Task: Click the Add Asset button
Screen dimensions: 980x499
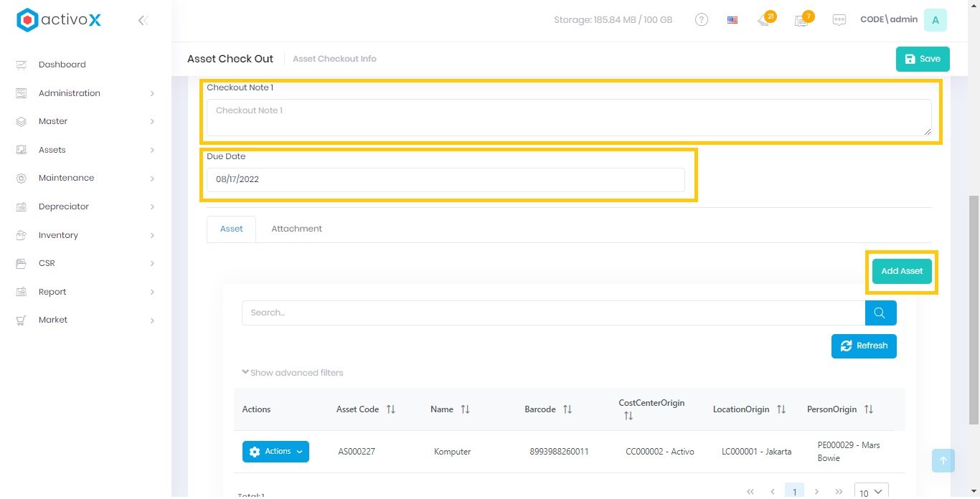Action: (x=902, y=272)
